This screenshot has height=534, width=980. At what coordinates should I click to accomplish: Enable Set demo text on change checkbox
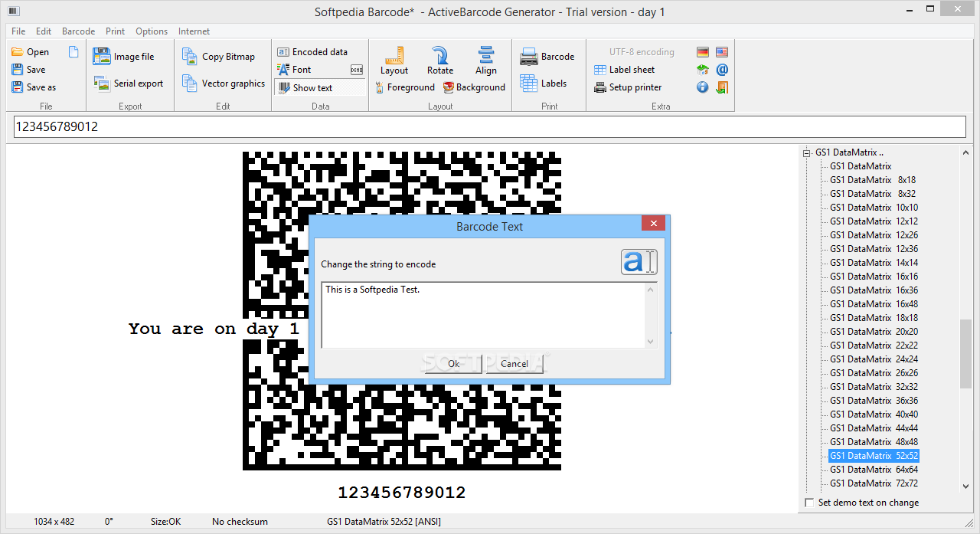pos(810,503)
